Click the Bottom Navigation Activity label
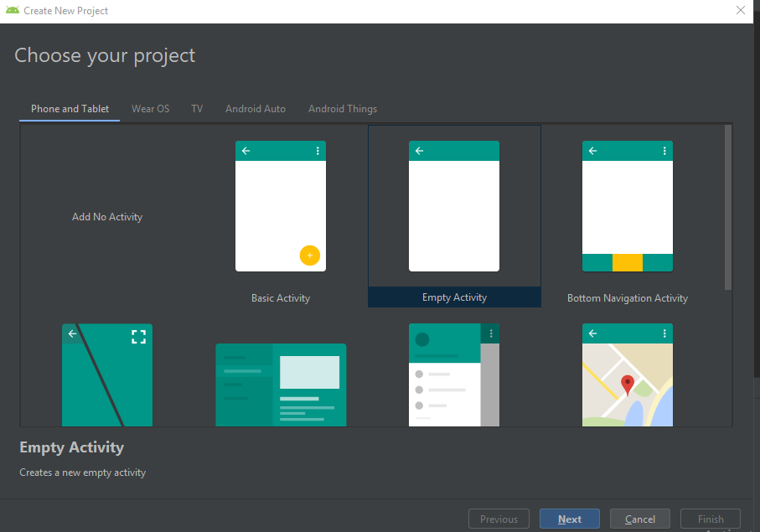Viewport: 760px width, 532px height. (x=628, y=298)
